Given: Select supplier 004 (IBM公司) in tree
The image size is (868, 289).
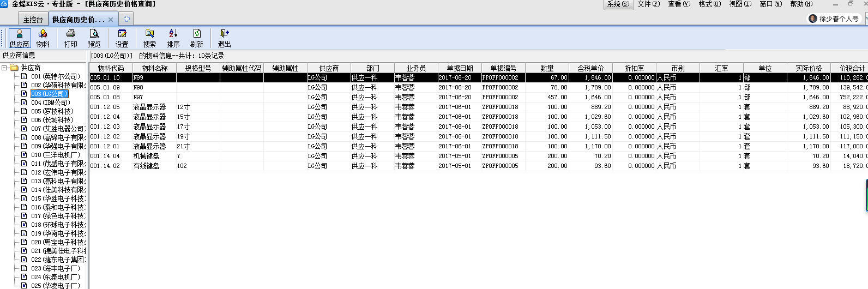Looking at the screenshot, I should [x=51, y=103].
